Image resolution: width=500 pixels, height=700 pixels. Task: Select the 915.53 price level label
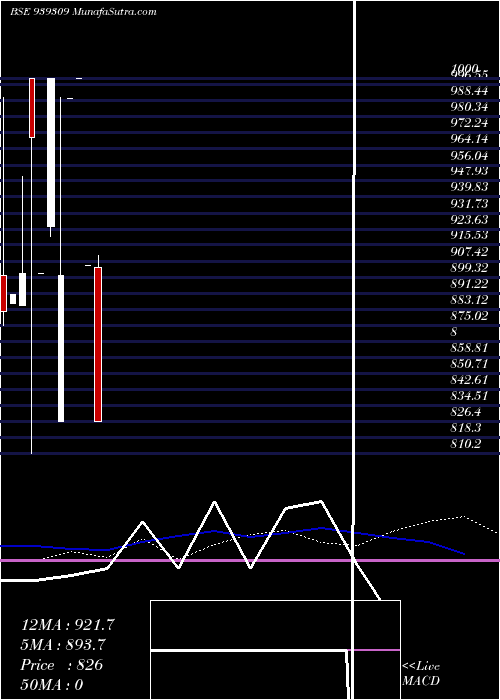click(x=469, y=235)
